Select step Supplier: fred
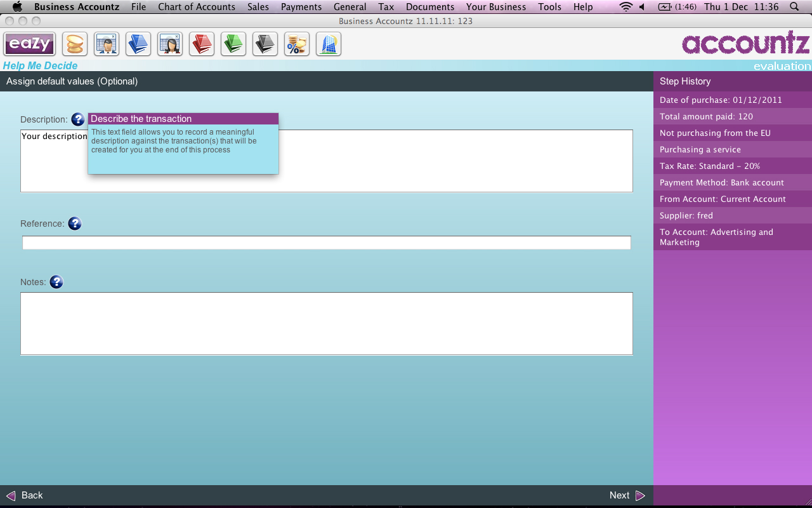 (733, 215)
